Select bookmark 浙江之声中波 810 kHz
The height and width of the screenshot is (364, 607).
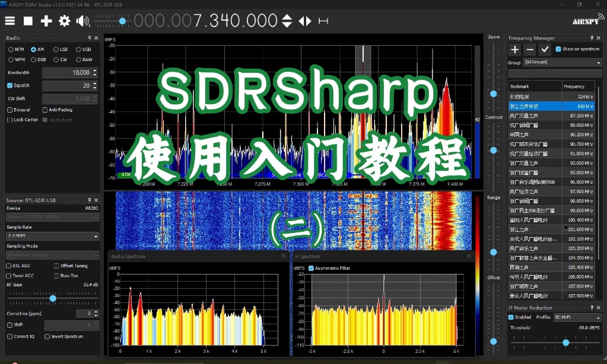(551, 106)
